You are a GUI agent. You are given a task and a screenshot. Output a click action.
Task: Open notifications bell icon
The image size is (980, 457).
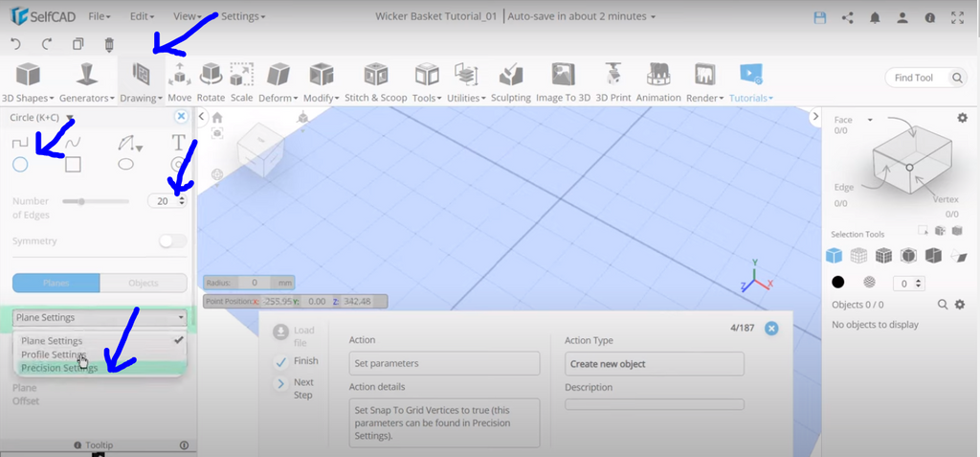[x=875, y=17]
